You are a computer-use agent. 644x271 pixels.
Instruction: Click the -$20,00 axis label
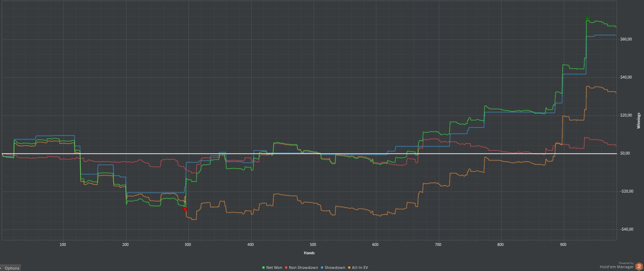(626, 191)
